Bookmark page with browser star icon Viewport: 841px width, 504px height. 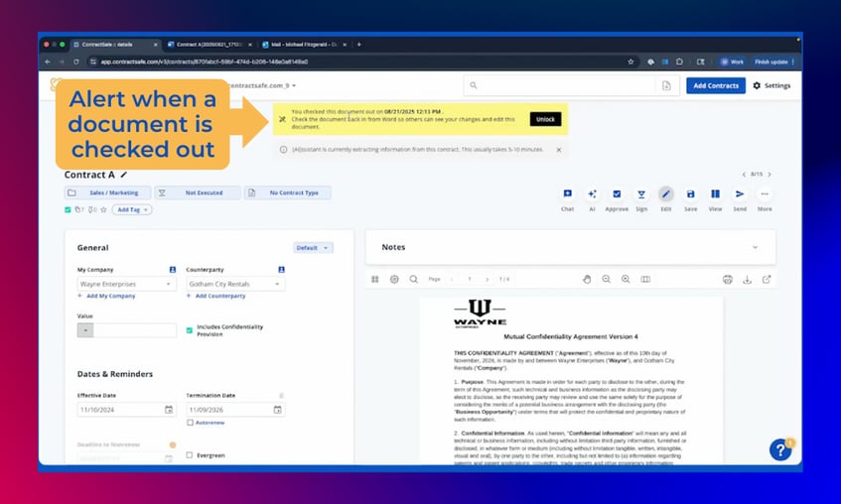coord(631,62)
